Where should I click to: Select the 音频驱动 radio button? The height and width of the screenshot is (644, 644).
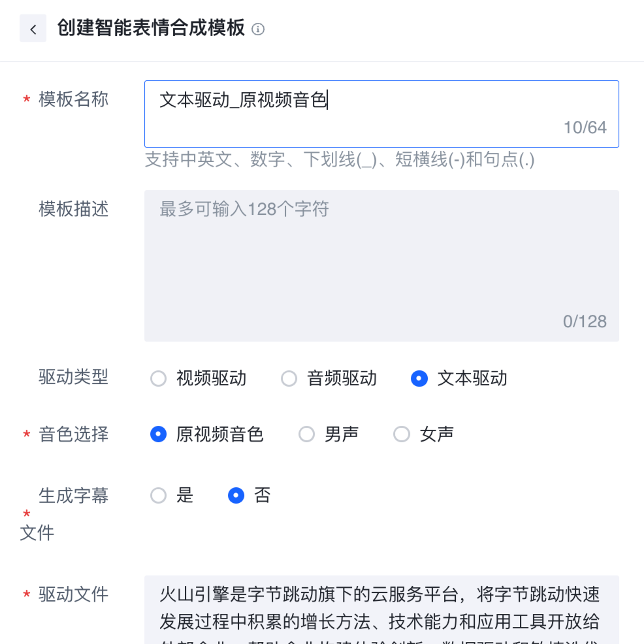pos(289,379)
